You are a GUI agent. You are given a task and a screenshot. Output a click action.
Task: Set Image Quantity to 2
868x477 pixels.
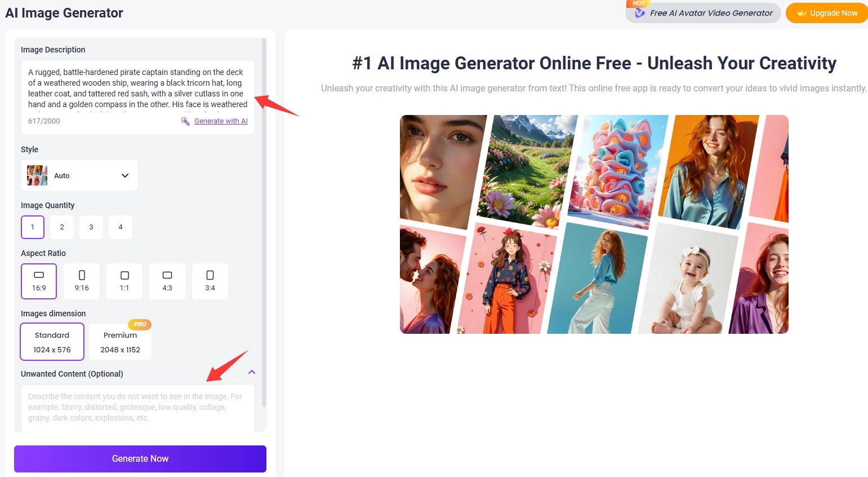click(61, 227)
